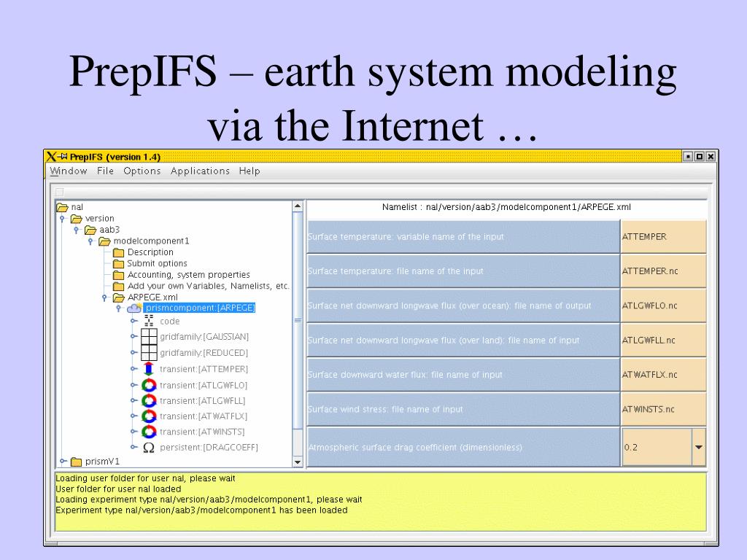Edit the ATLGWFLL.nc value field

click(x=663, y=340)
